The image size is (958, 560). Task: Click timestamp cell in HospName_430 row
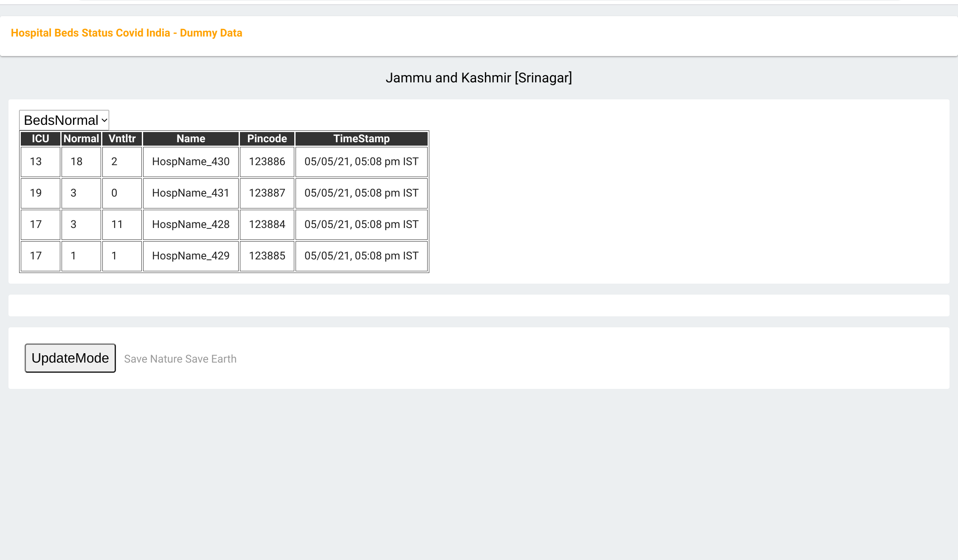pyautogui.click(x=361, y=162)
